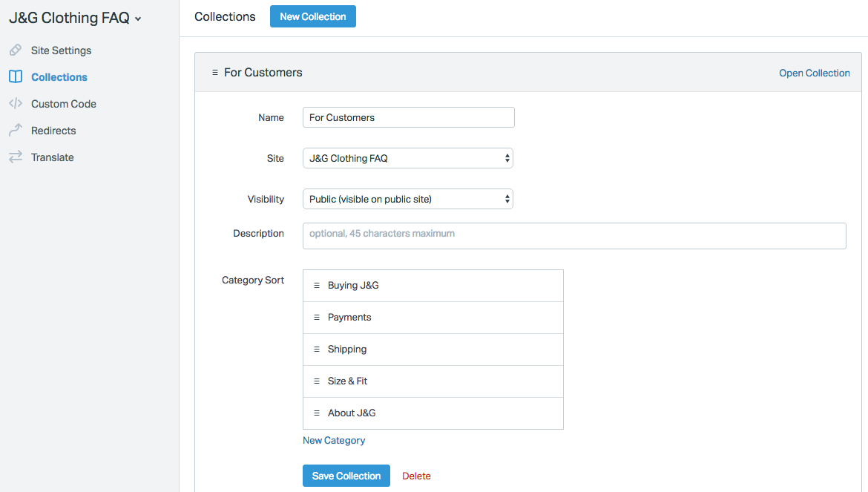The width and height of the screenshot is (868, 492).
Task: Go to Custom Code in sidebar
Action: pyautogui.click(x=63, y=104)
